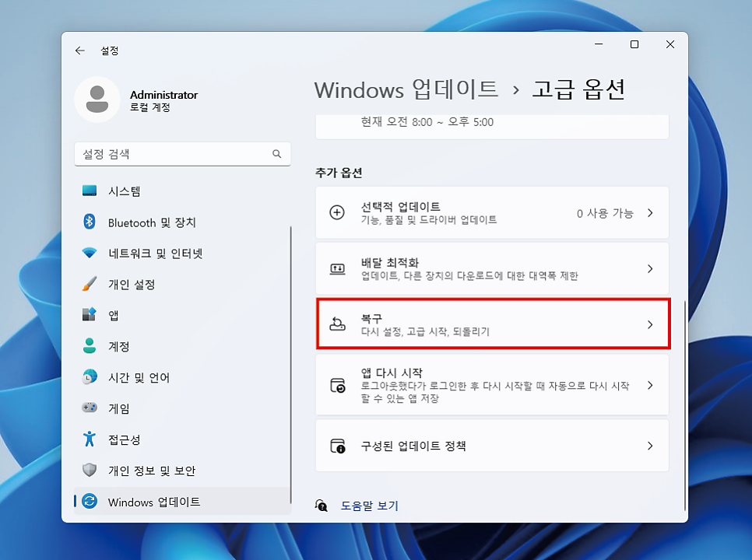
Task: Click '다시 설정, 고급 시작, 되돌리기' description
Action: click(425, 331)
